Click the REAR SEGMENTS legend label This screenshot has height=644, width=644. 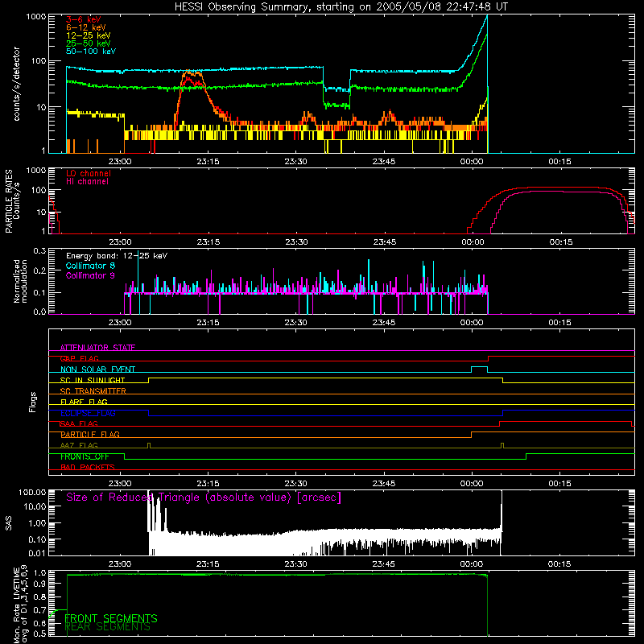click(108, 627)
